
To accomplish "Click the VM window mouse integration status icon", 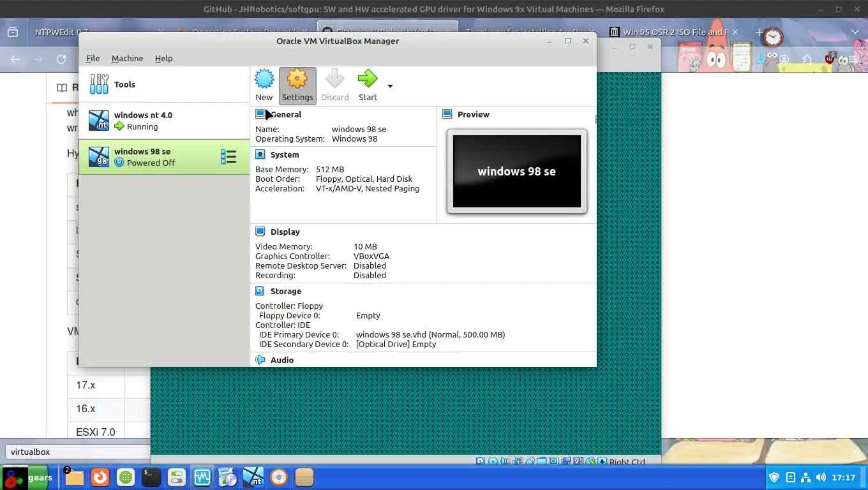I will click(x=590, y=462).
